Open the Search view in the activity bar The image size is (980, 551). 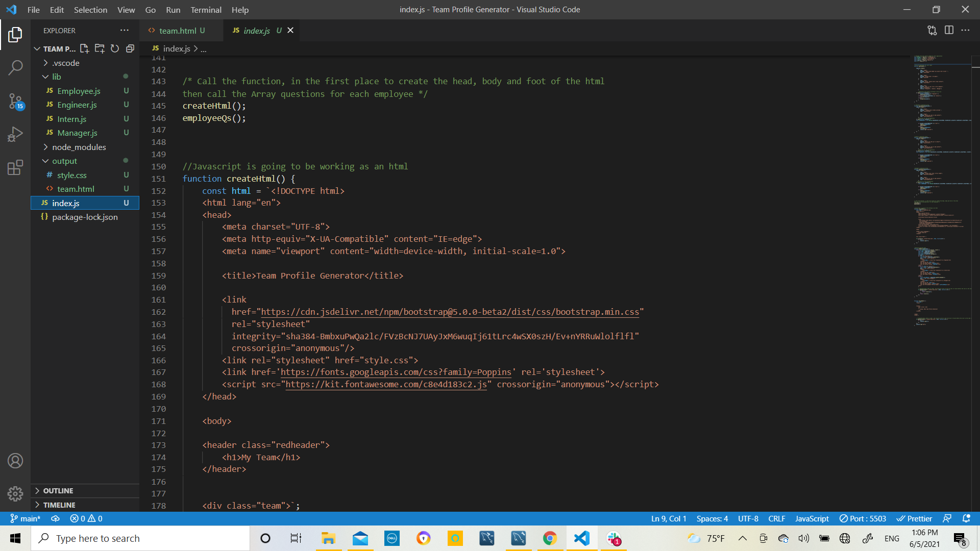pos(15,67)
